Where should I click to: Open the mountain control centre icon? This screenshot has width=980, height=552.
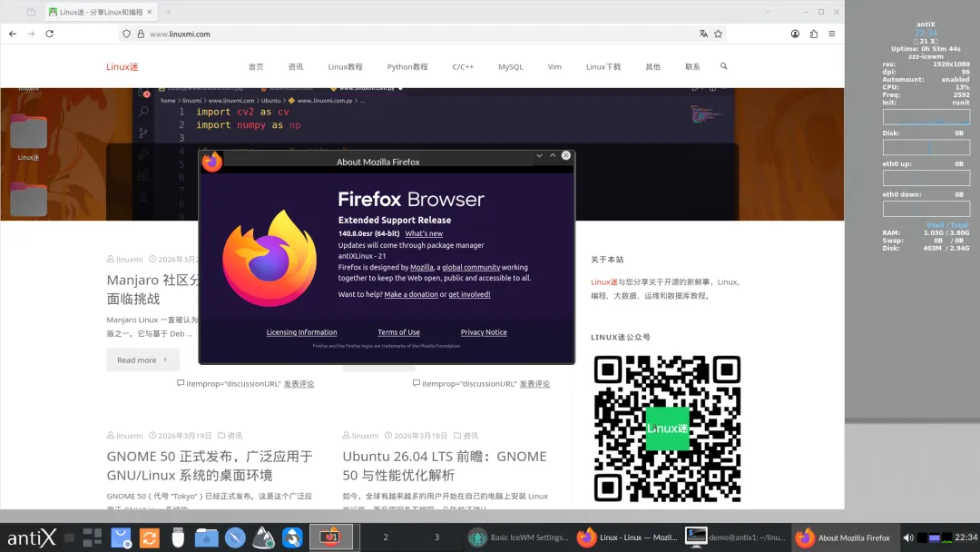264,537
